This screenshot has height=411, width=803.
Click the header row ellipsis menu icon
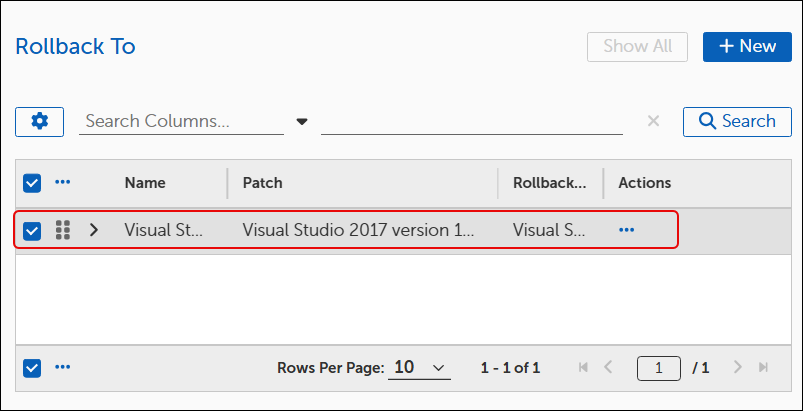click(62, 182)
